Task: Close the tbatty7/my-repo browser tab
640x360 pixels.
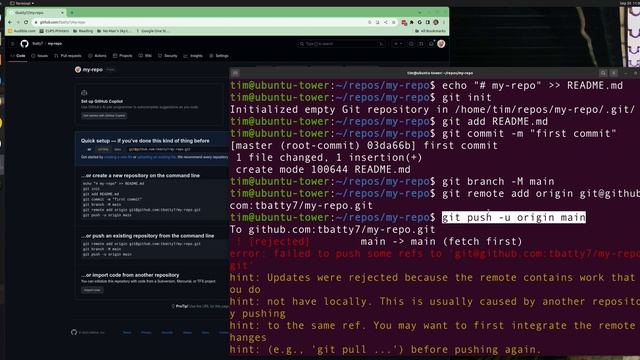Action: (62, 13)
